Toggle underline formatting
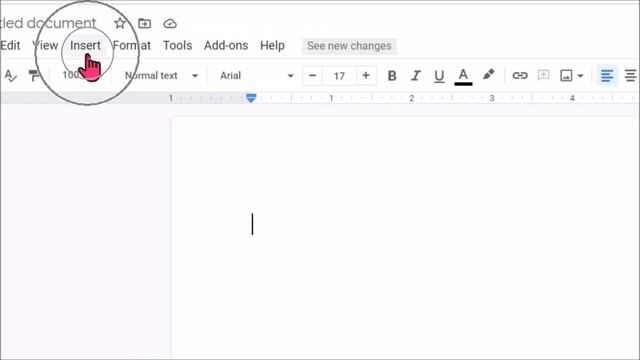Screen dimensions: 640x360 coord(439,76)
